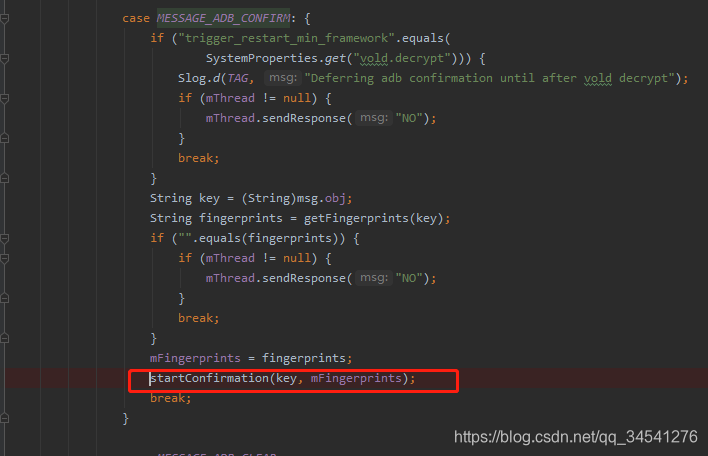Collapse fold marker at second mThread null check
The width and height of the screenshot is (708, 456).
click(5, 258)
